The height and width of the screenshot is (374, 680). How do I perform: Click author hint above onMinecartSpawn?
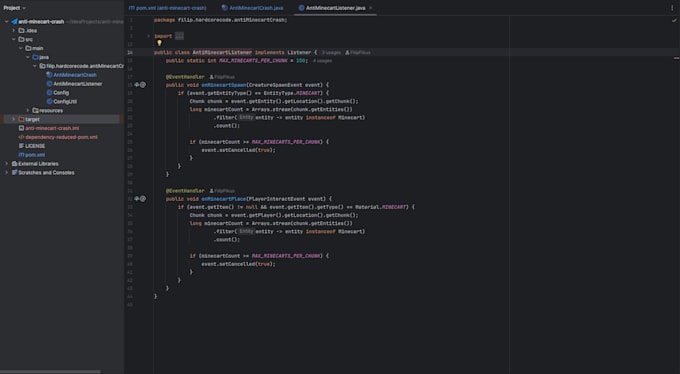coord(222,77)
